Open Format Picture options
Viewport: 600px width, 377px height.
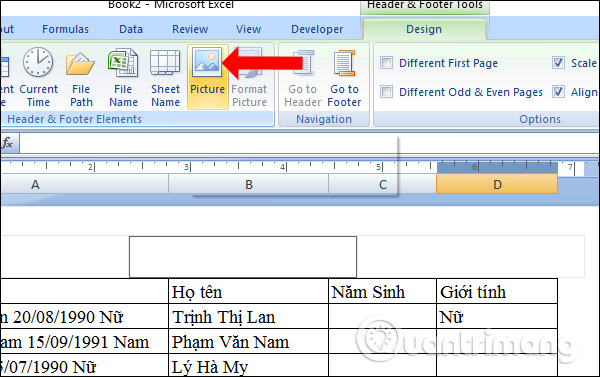(x=249, y=78)
